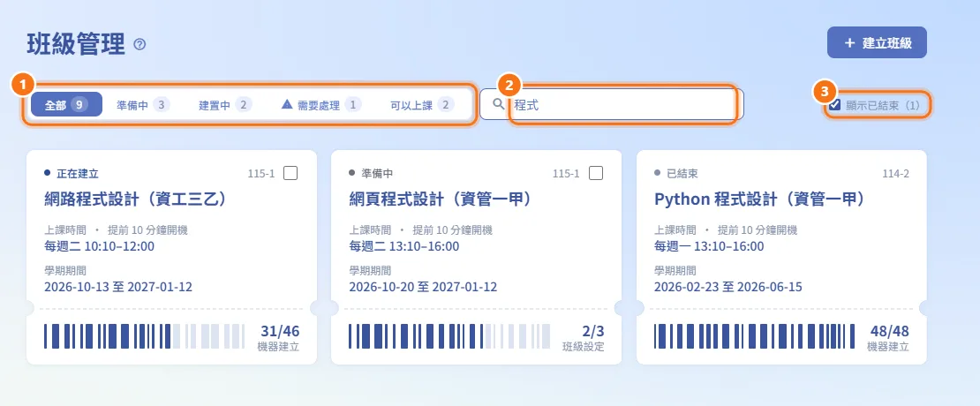Click 每週二 13:10–16:00 schedule text
This screenshot has width=980, height=406.
(x=403, y=246)
